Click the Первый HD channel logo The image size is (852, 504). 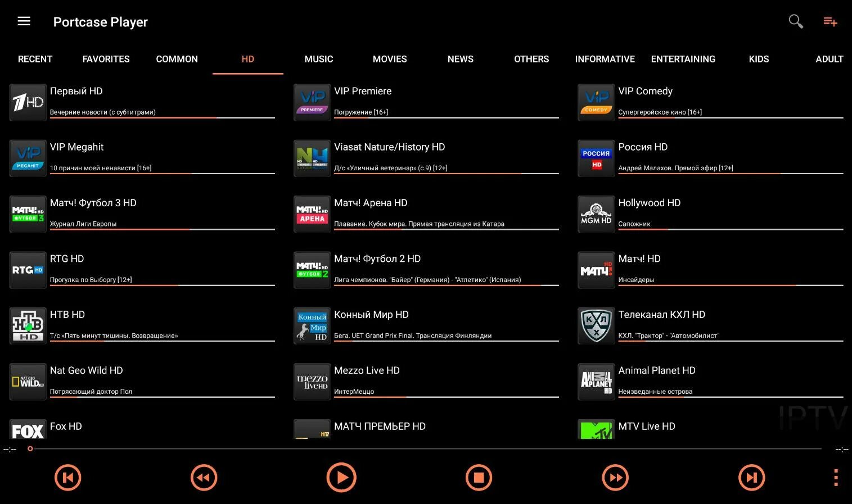pyautogui.click(x=28, y=102)
